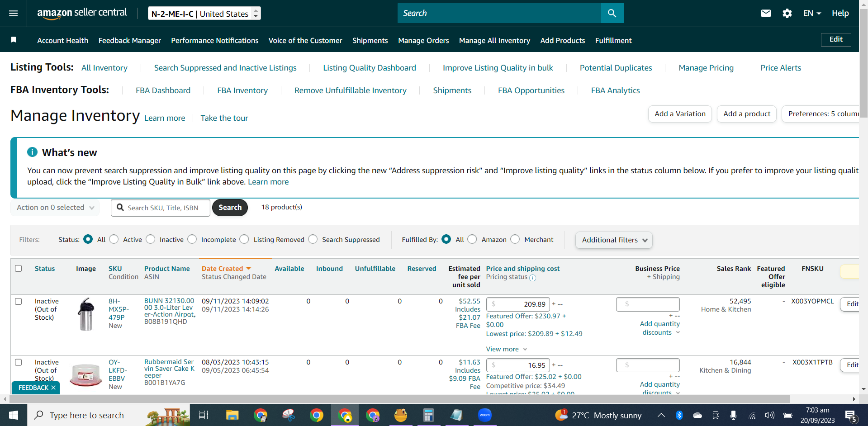Screen dimensions: 868x426
Task: Click the BUNN Airpot product thumbnail
Action: 86,314
